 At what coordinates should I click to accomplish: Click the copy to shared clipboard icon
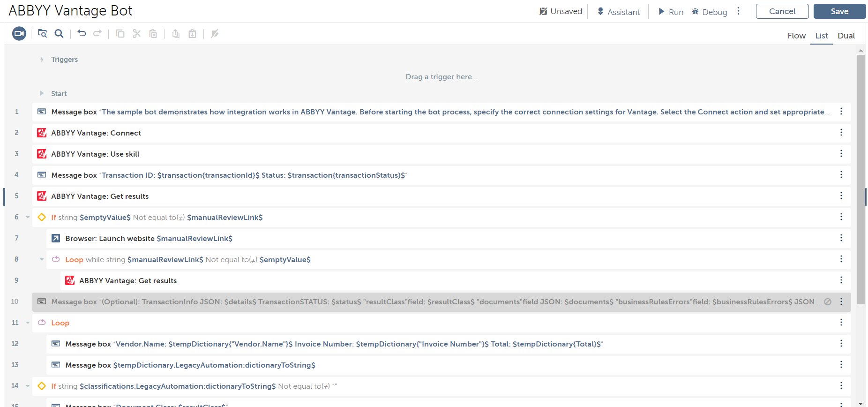[176, 34]
